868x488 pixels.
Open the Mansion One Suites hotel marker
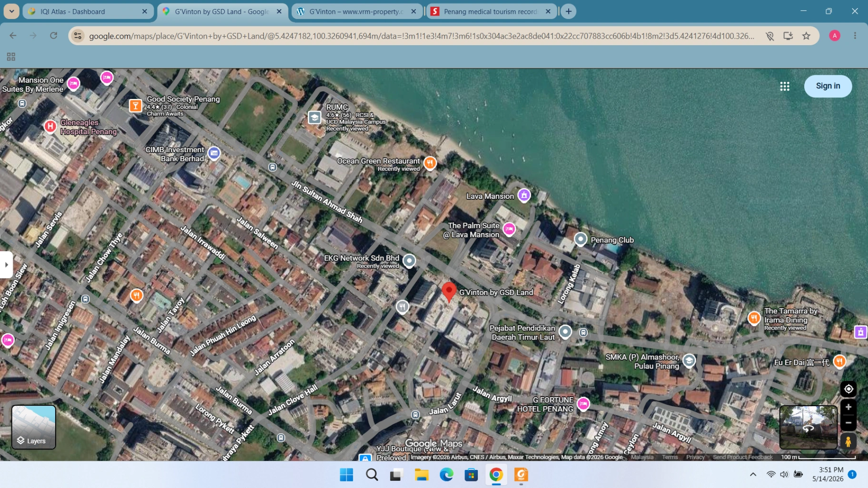tap(73, 84)
